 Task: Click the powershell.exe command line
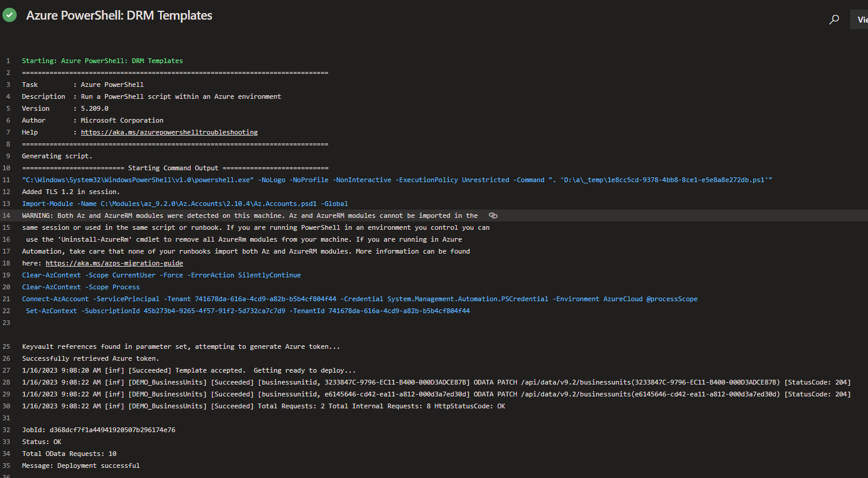click(397, 180)
